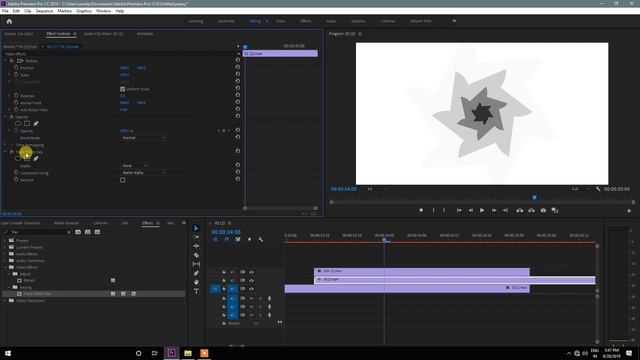Click Go to Out point button
Image resolution: width=640 pixels, height=360 pixels.
pos(505,210)
